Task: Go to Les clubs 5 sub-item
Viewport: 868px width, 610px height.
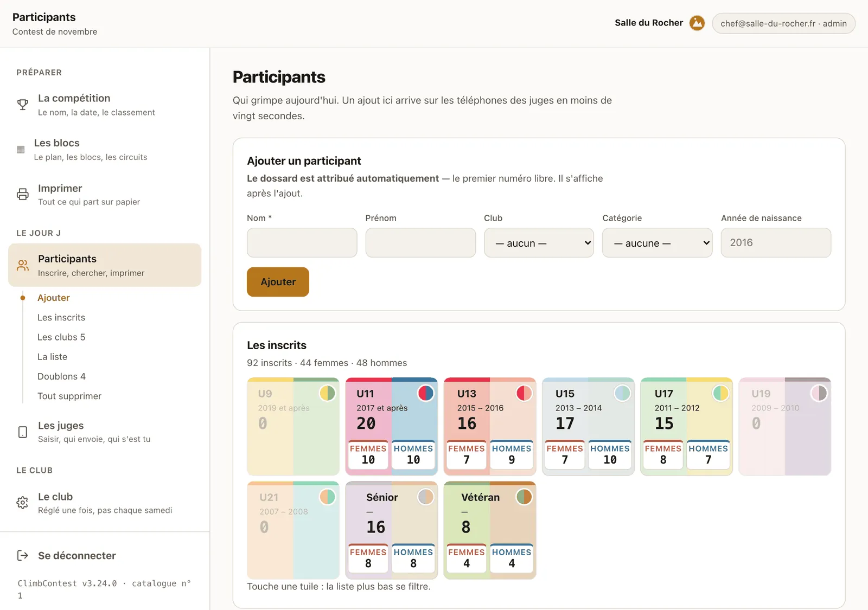Action: 61,337
